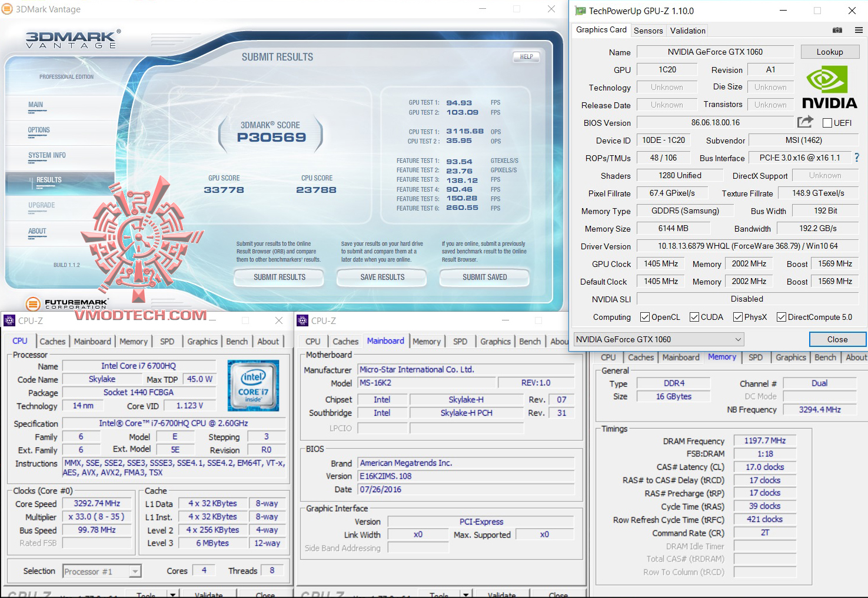Click the SAVE RESULTS button
This screenshot has width=868, height=598.
click(x=383, y=278)
